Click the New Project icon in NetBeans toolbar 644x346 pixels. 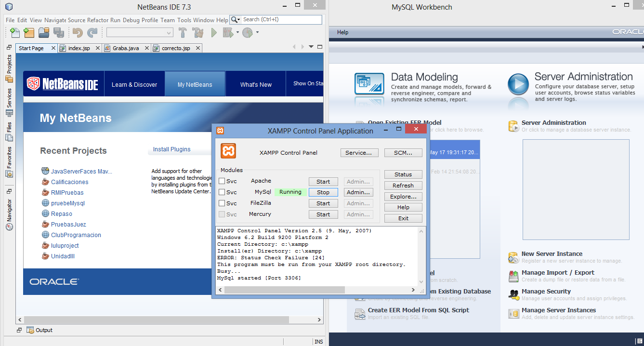point(29,33)
